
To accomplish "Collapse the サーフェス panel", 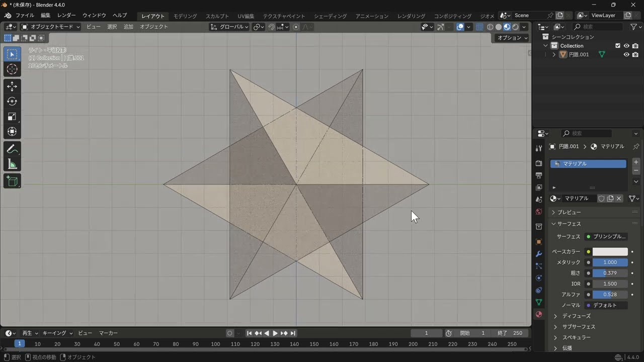I will 569,224.
